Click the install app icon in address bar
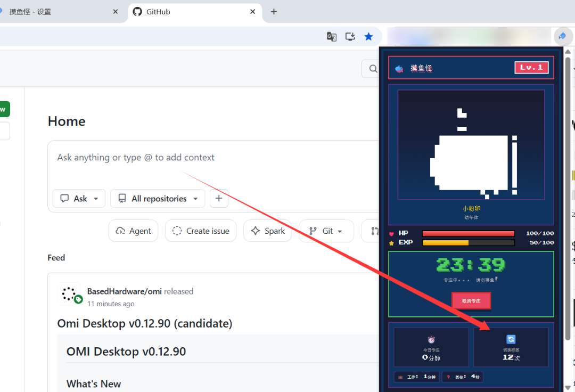 pyautogui.click(x=350, y=36)
